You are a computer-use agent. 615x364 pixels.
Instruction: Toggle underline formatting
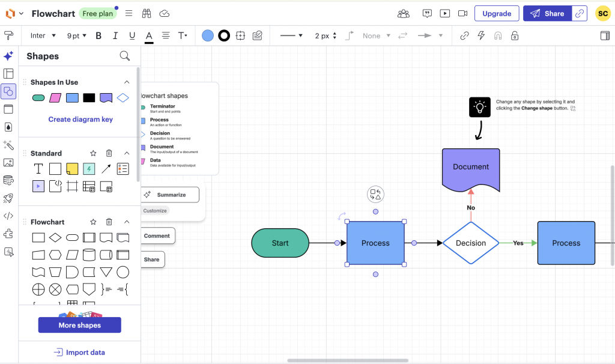pos(132,35)
